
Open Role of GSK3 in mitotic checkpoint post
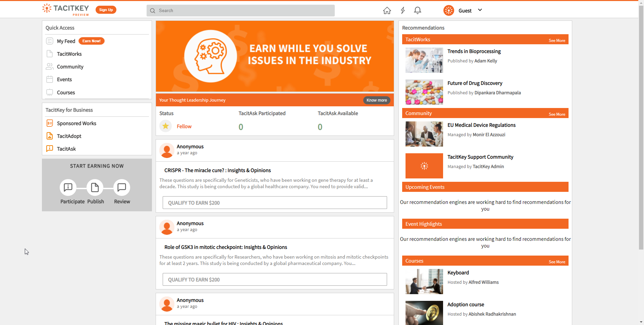coord(226,247)
